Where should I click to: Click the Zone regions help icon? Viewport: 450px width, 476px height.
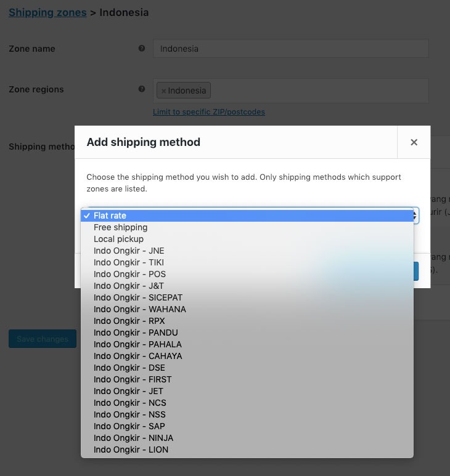coord(142,89)
